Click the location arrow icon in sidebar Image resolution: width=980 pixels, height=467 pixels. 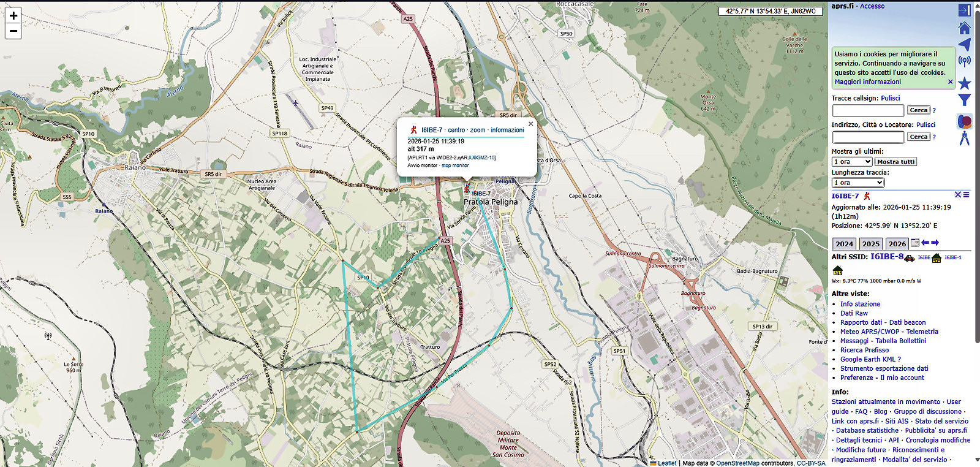pyautogui.click(x=964, y=45)
